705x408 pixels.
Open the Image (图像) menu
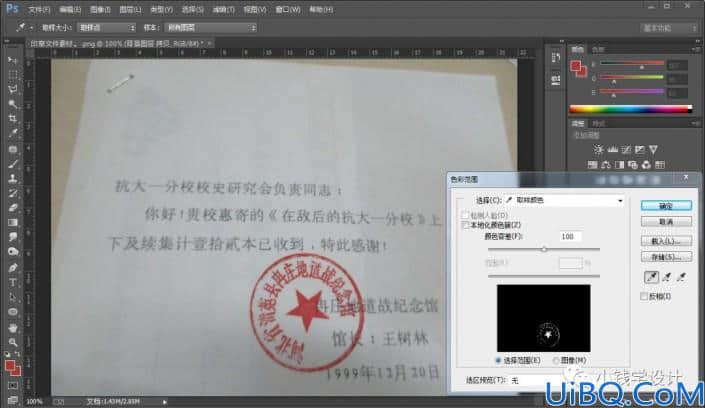tap(100, 9)
